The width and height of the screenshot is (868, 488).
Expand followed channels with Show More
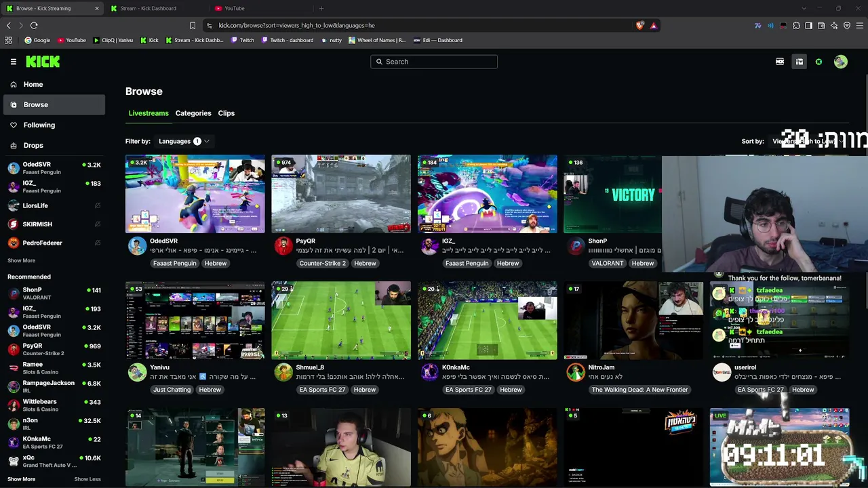tap(21, 260)
